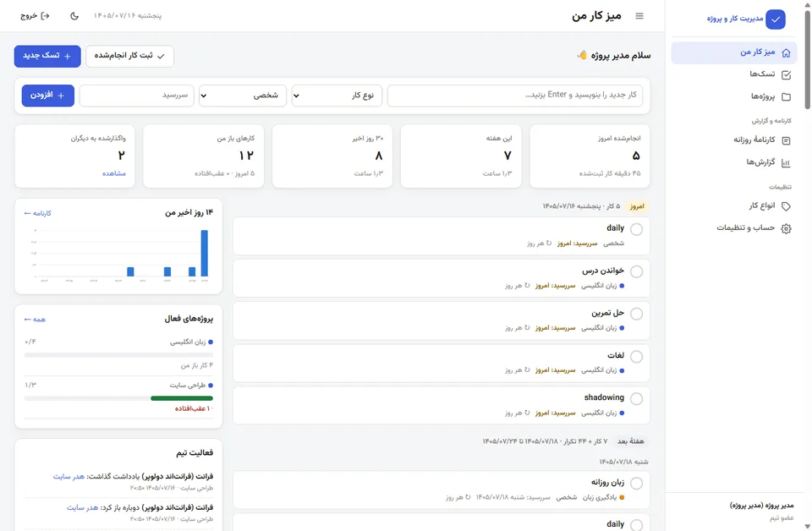Image resolution: width=812 pixels, height=531 pixels.
Task: Click the ۱ عقب‌افتاده overdue label
Action: pos(195,409)
